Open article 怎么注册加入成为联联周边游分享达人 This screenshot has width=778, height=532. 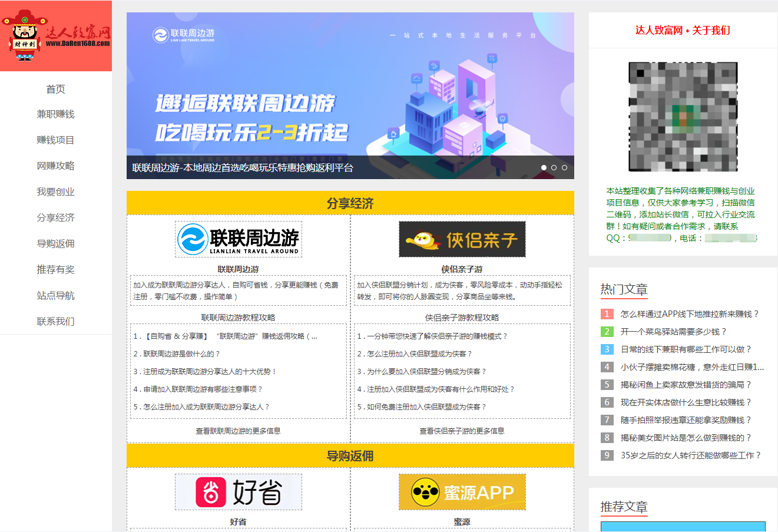(201, 407)
